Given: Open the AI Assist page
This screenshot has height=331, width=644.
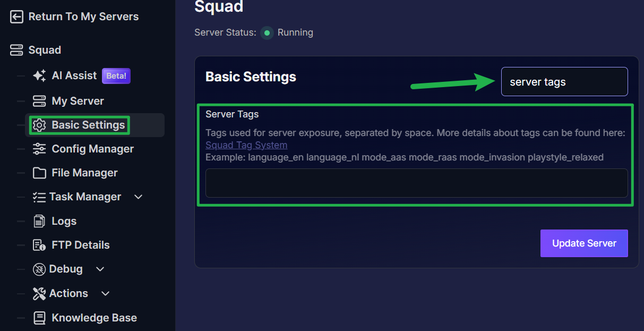Looking at the screenshot, I should tap(74, 76).
